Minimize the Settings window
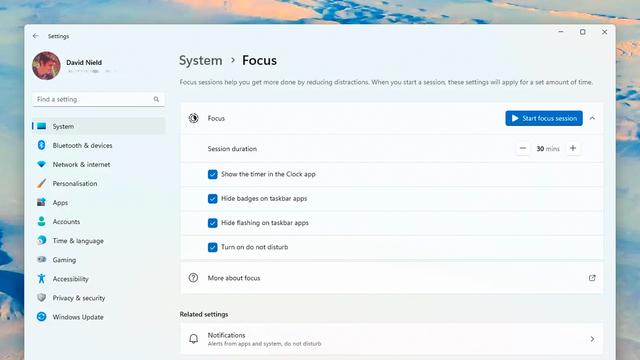The height and width of the screenshot is (360, 640). (561, 32)
